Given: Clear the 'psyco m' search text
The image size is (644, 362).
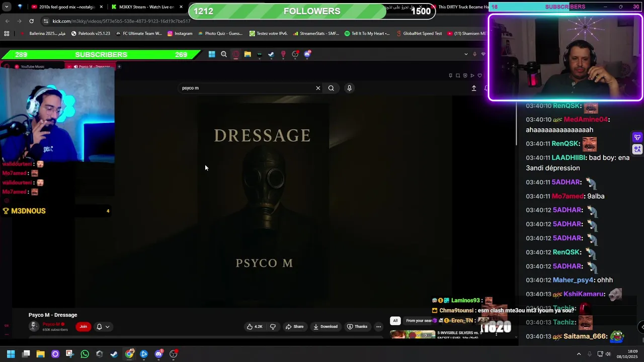Looking at the screenshot, I should (x=318, y=88).
